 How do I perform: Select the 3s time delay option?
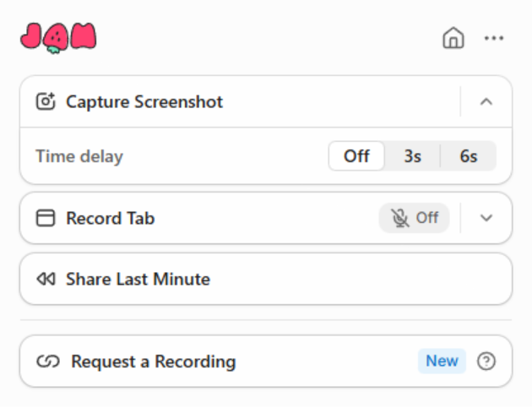tap(412, 156)
